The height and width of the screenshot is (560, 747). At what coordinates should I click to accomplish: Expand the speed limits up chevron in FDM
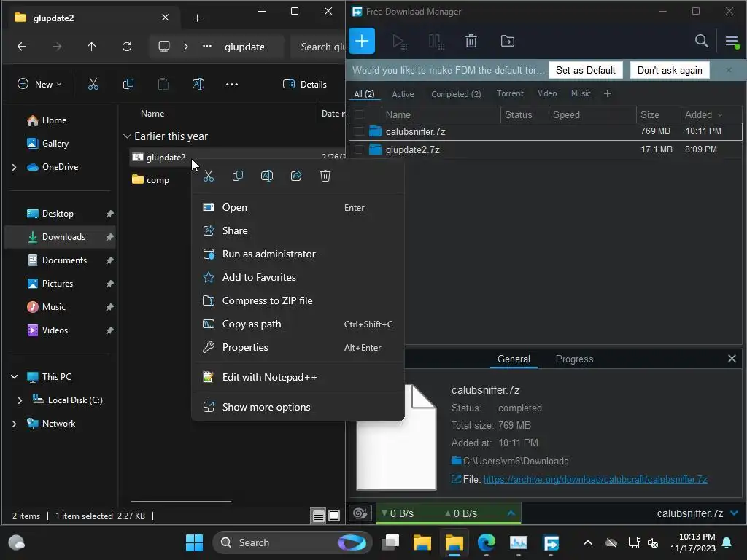point(511,513)
